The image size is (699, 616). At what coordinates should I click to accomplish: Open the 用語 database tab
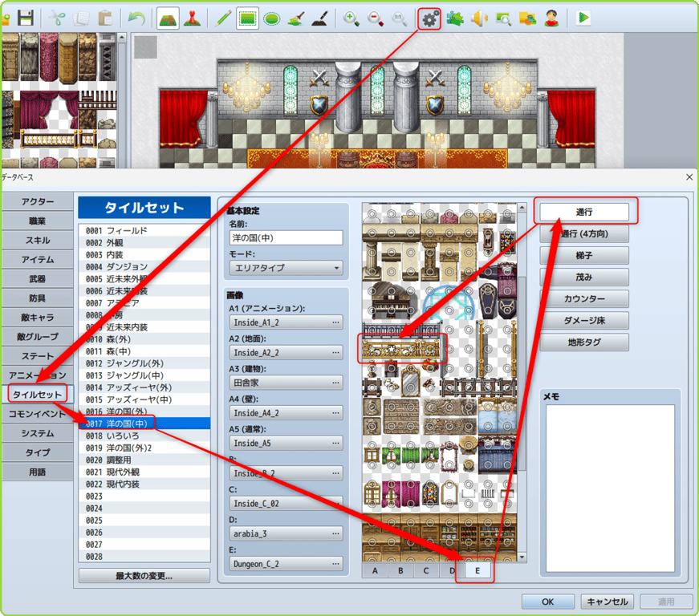[38, 472]
